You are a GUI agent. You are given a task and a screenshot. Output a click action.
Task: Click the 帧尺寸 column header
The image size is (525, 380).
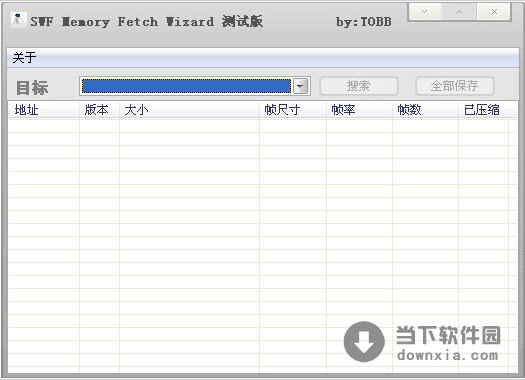click(x=293, y=110)
